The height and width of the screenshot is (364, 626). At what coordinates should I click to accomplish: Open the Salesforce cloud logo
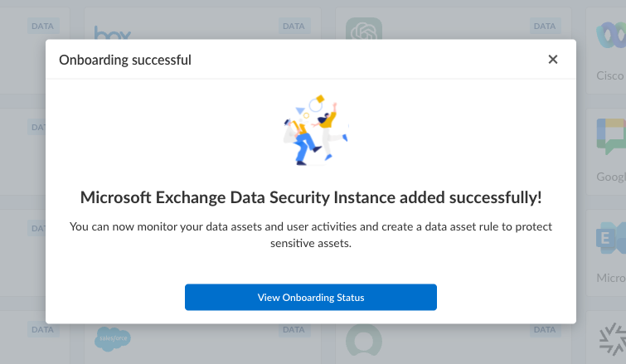(x=113, y=338)
